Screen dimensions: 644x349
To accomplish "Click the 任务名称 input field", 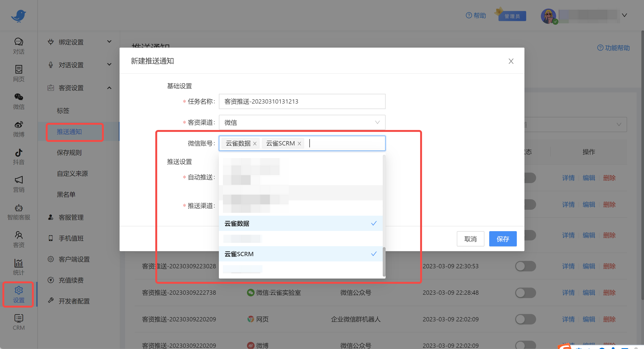I will click(x=302, y=101).
